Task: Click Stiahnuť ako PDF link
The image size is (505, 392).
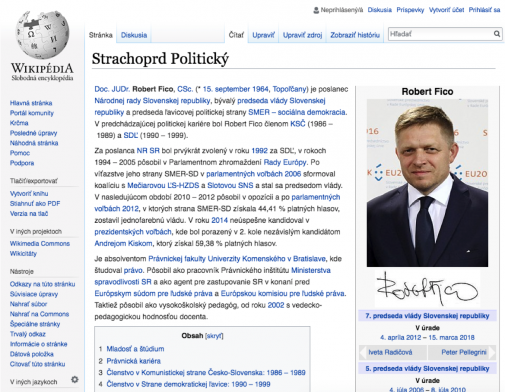Action: tap(35, 204)
